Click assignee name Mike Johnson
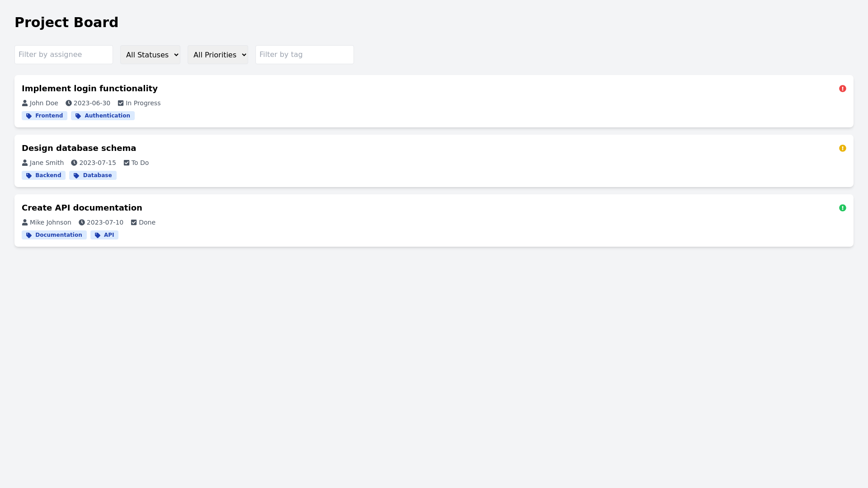This screenshot has width=868, height=488. pyautogui.click(x=51, y=222)
